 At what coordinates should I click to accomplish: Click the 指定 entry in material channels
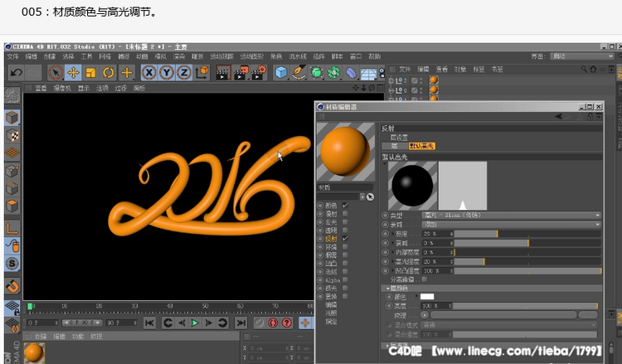click(x=331, y=322)
